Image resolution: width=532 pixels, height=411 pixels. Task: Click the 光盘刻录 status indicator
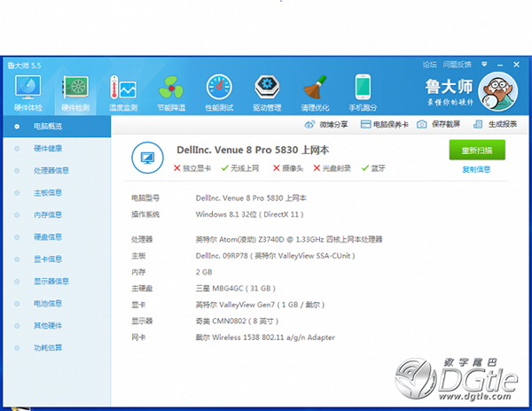pos(332,168)
